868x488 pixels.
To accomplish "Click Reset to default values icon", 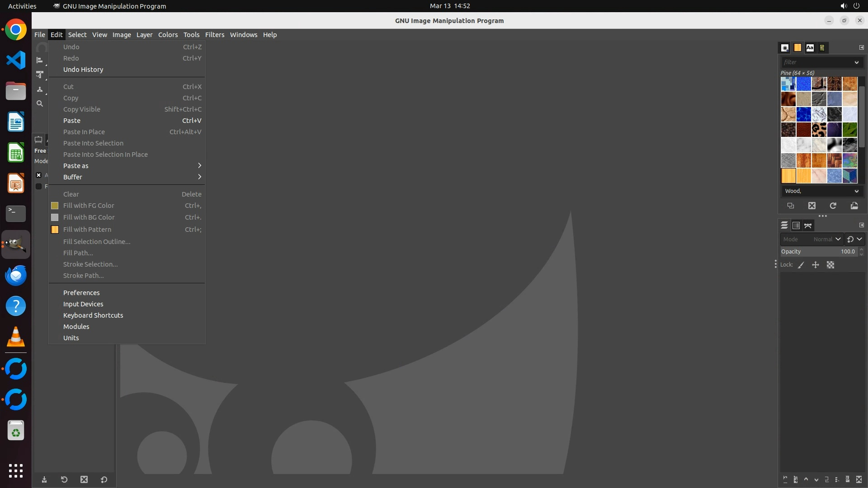I will pos(104,479).
